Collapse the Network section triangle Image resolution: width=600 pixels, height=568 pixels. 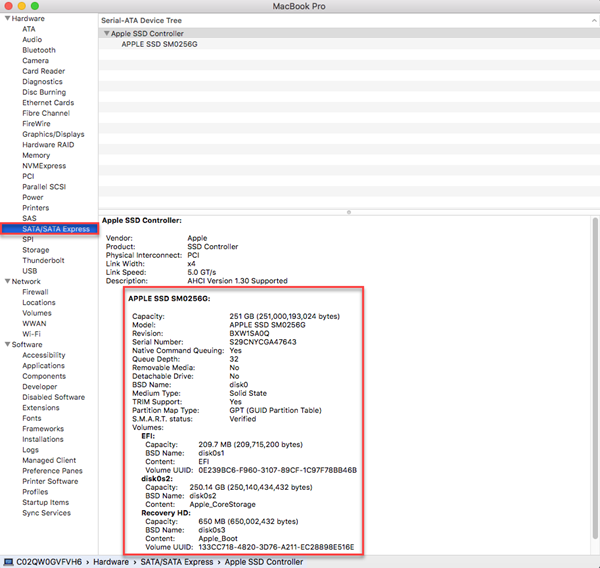tap(7, 281)
